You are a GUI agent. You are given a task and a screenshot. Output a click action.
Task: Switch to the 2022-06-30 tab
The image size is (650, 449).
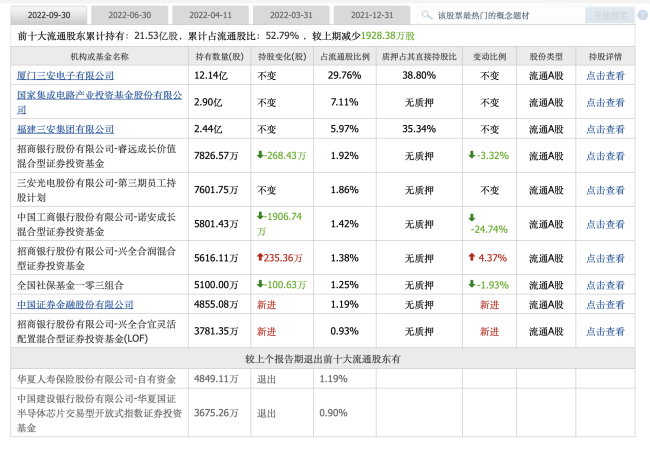(129, 15)
